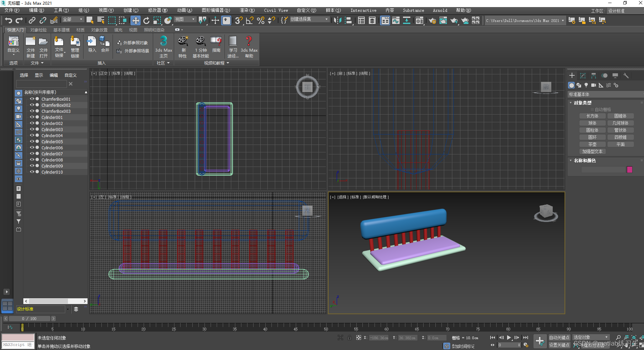Click the Undo arrow in main toolbar
The image size is (644, 350).
tap(8, 21)
